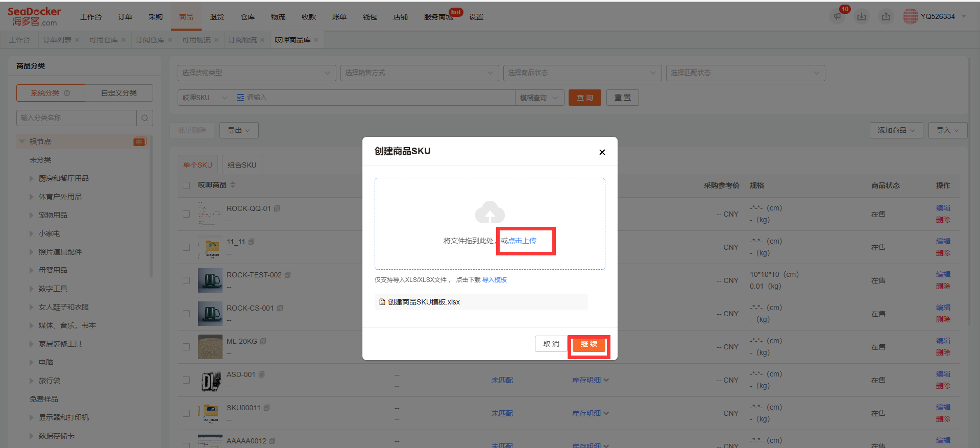Switch to the 自定义分类 tab
The height and width of the screenshot is (448, 980).
tap(119, 93)
